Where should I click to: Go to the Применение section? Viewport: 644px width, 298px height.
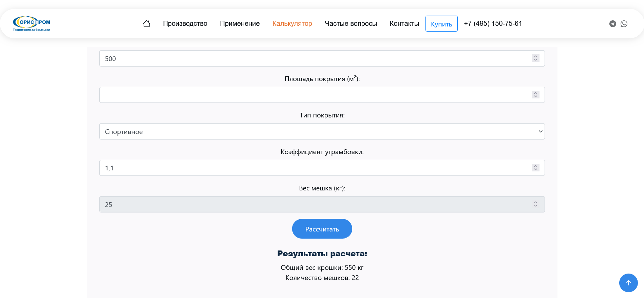click(x=240, y=24)
